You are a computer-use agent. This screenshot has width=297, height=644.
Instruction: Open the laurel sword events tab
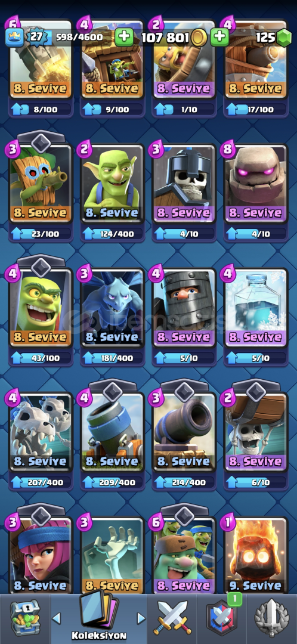pyautogui.click(x=272, y=618)
